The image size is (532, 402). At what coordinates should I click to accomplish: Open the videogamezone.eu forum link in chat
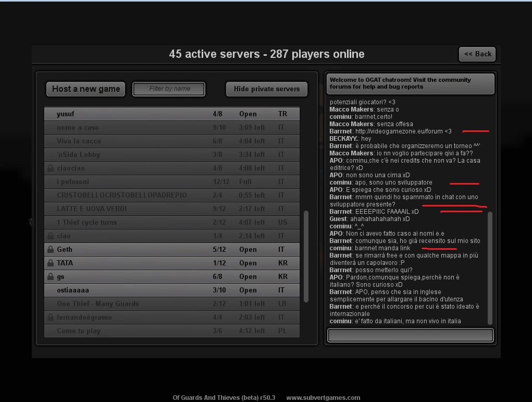[399, 131]
